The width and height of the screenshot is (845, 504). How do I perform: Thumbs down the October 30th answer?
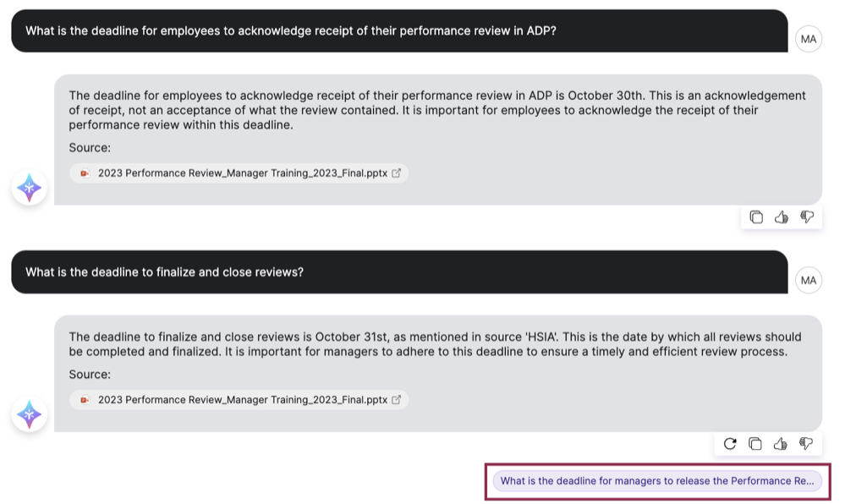806,217
